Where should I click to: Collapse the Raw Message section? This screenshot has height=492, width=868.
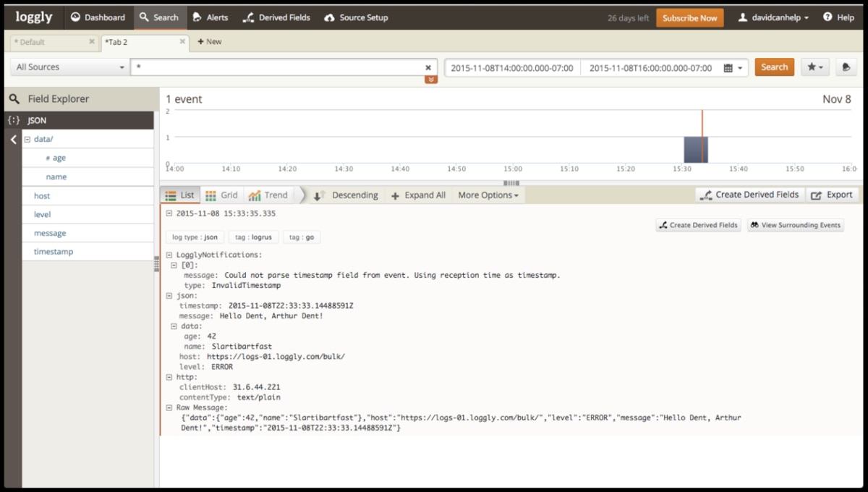[x=168, y=407]
